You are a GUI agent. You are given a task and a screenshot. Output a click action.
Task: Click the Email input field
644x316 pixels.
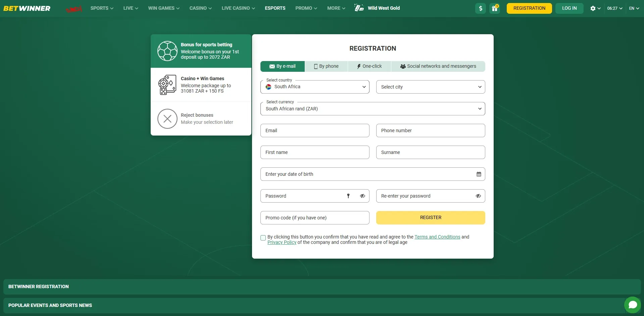314,130
